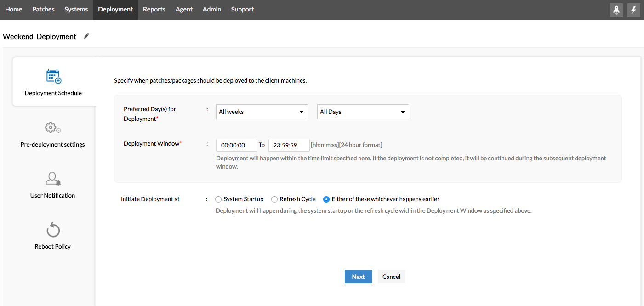Open the Systems menu
644x306 pixels.
76,10
